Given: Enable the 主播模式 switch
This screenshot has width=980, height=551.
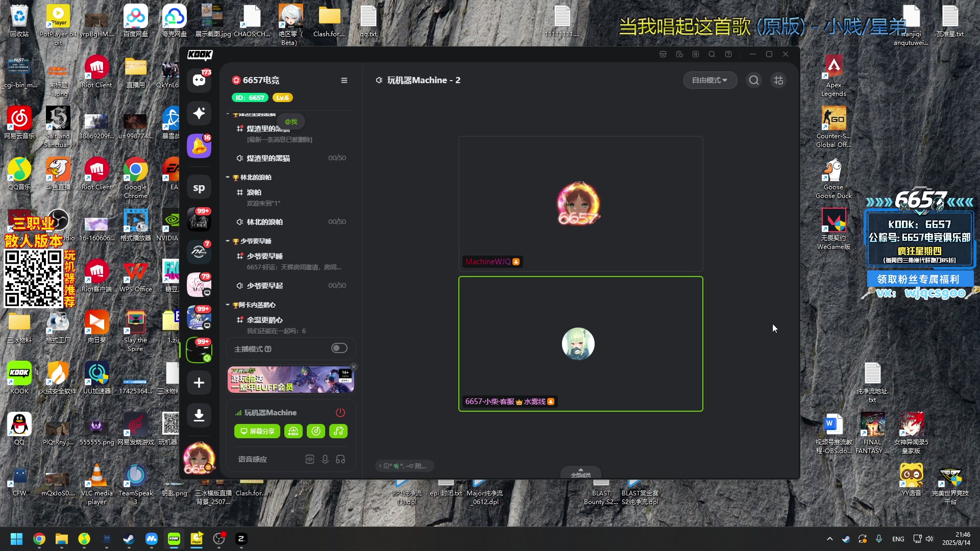Looking at the screenshot, I should click(x=339, y=348).
